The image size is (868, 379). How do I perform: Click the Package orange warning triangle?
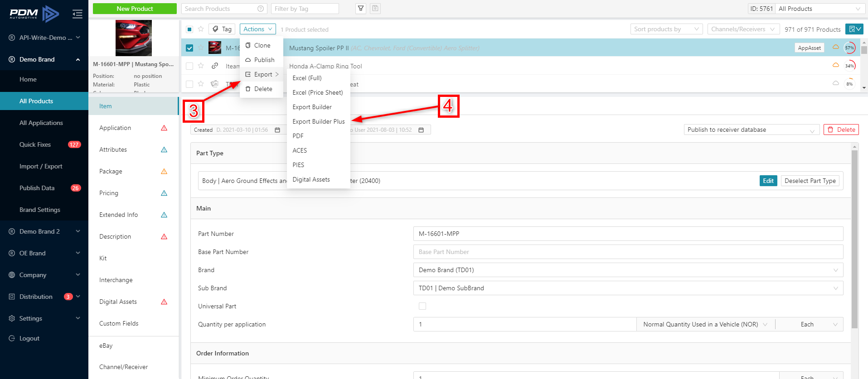click(x=164, y=171)
